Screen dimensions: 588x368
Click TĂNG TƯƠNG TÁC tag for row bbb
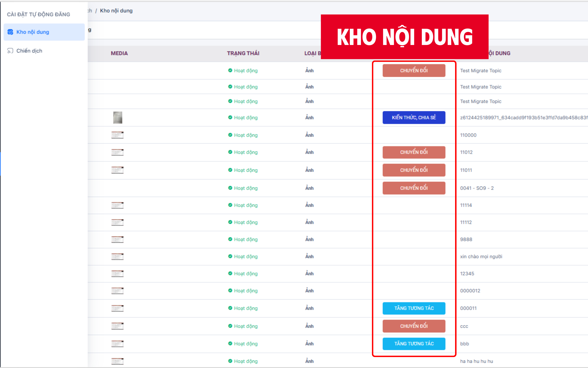tap(414, 344)
